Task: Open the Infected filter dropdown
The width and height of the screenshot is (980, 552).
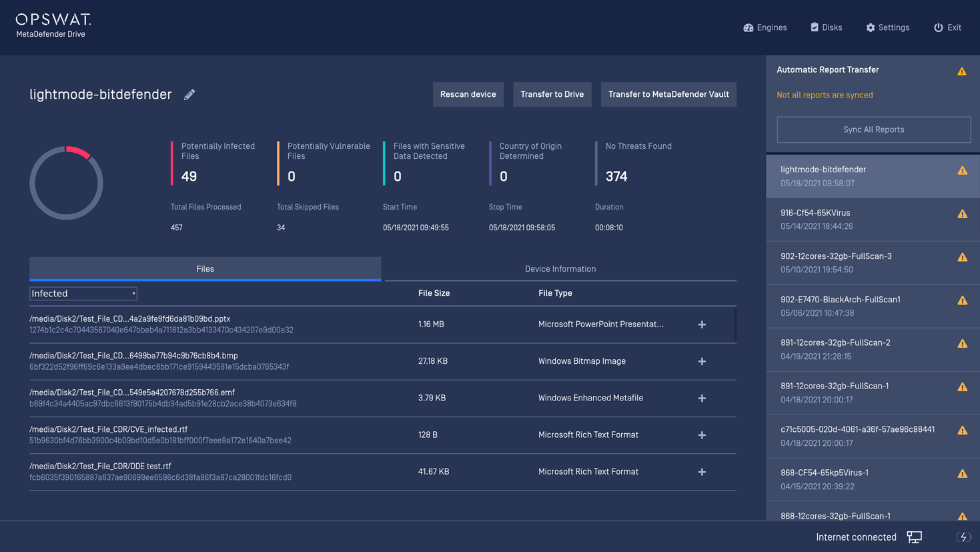Action: (83, 294)
